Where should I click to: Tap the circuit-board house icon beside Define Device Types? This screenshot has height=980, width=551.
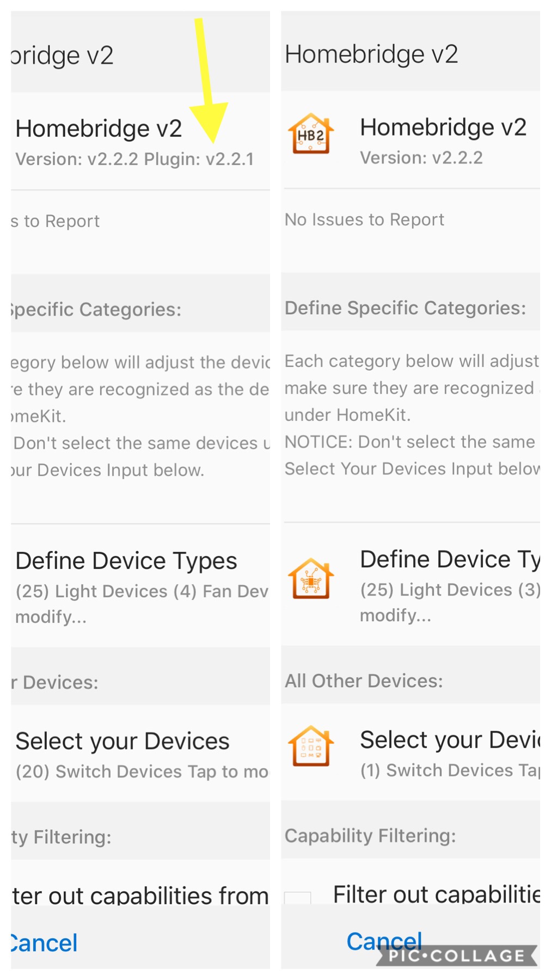point(310,579)
